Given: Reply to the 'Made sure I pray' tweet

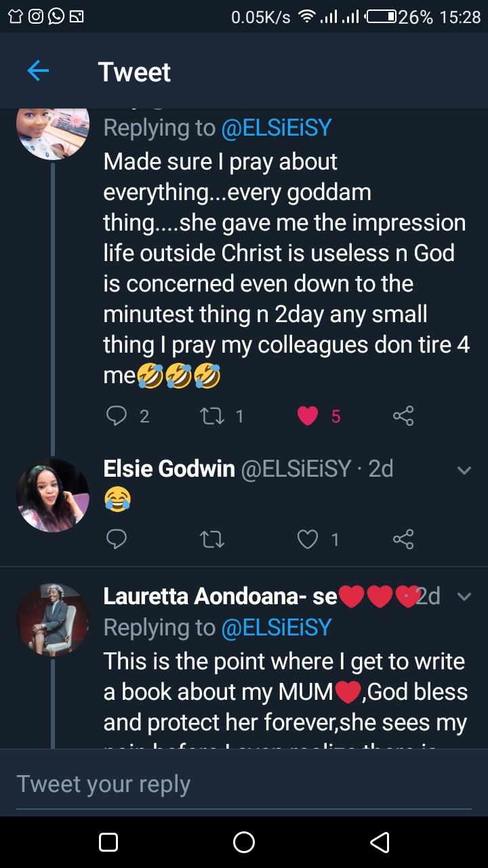Looking at the screenshot, I should pos(117,416).
